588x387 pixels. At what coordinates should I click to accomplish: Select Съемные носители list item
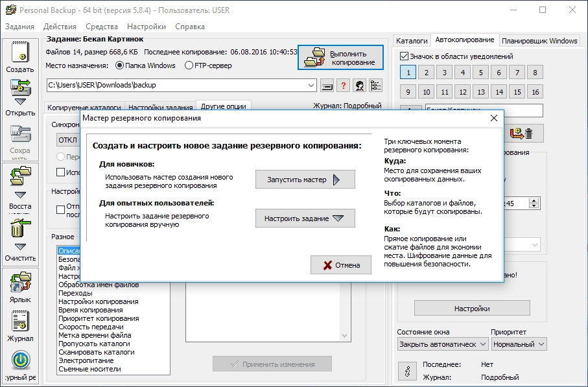point(89,369)
